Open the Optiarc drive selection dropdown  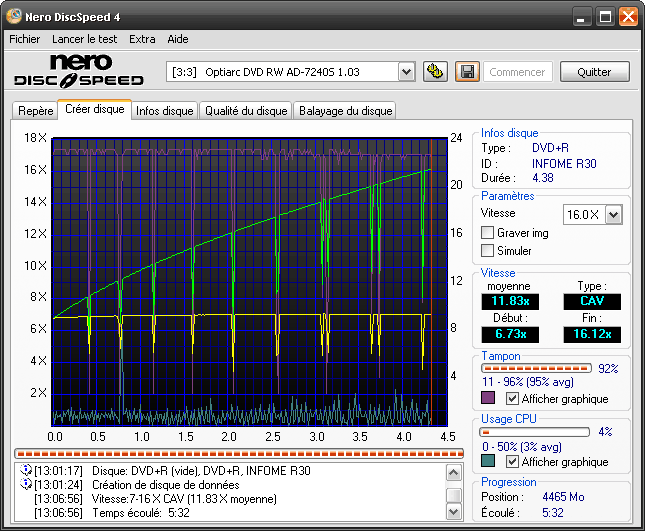pos(406,72)
